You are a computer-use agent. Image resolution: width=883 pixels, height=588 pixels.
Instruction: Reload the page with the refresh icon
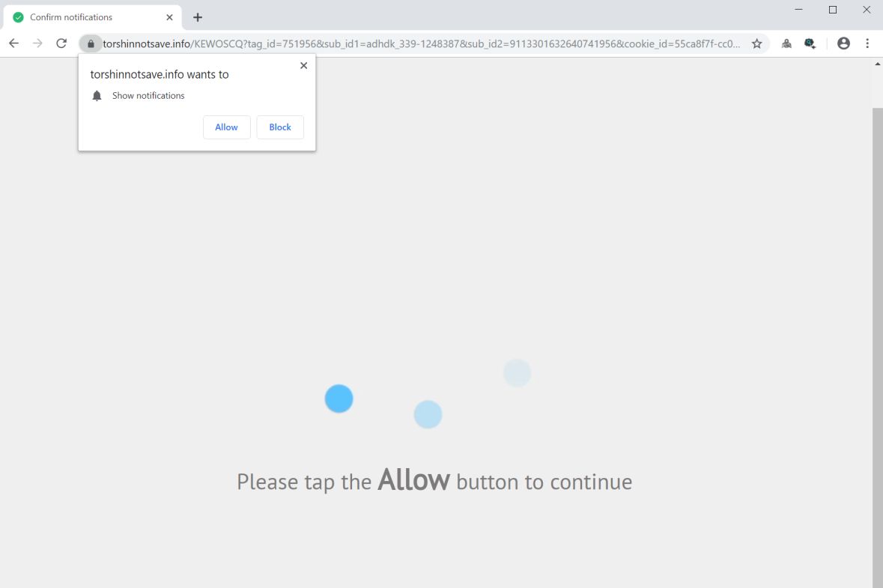[x=61, y=43]
